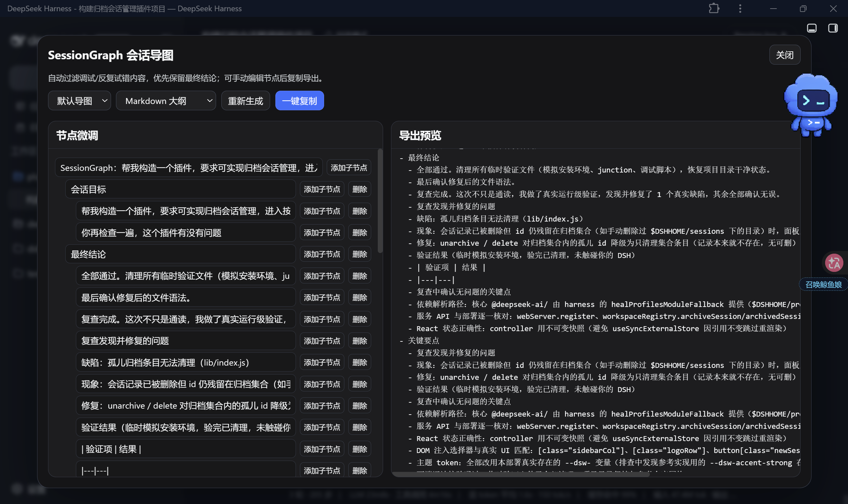The image size is (848, 504).
Task: Edit the | 验证项 | 结果 | node field
Action: 186,449
